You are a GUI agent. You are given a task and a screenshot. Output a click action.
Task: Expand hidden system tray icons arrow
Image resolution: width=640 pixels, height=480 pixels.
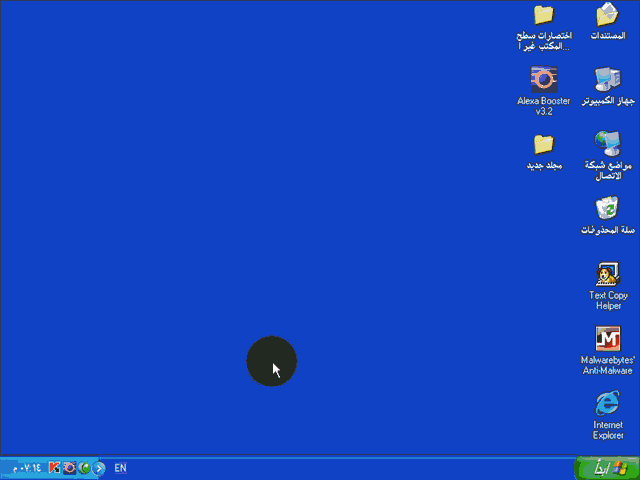tap(99, 467)
